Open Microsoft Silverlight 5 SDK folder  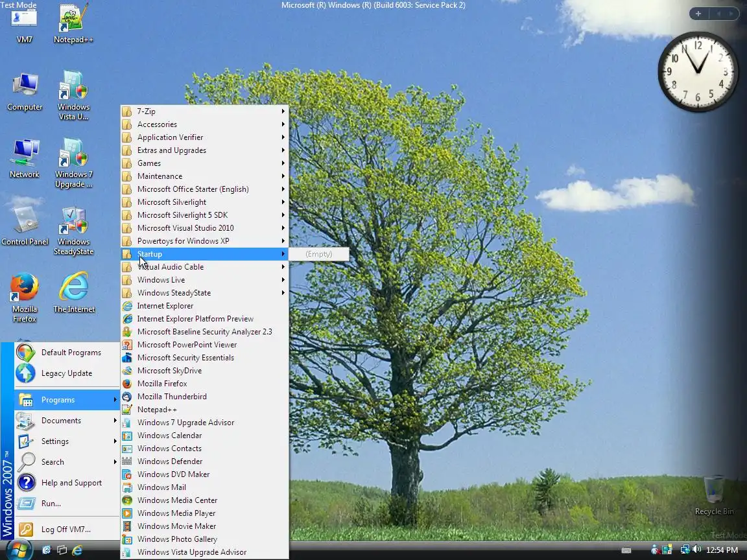pos(204,215)
